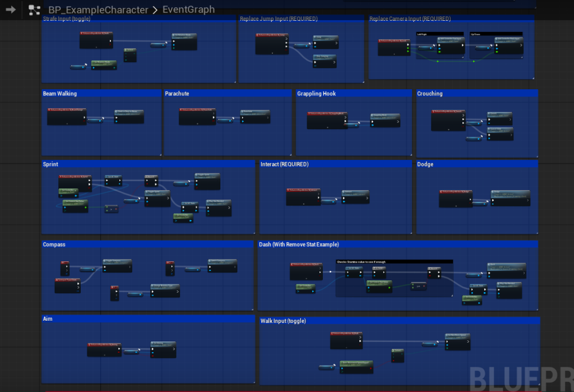Select the Interact (REQUIRED) comment header
The height and width of the screenshot is (392, 574).
(x=285, y=164)
